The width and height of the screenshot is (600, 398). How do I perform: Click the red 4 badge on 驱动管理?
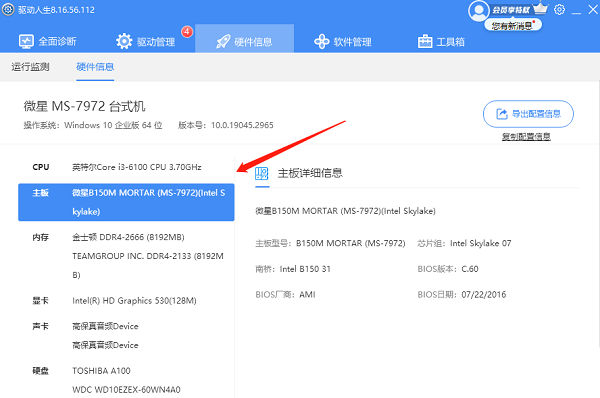187,32
